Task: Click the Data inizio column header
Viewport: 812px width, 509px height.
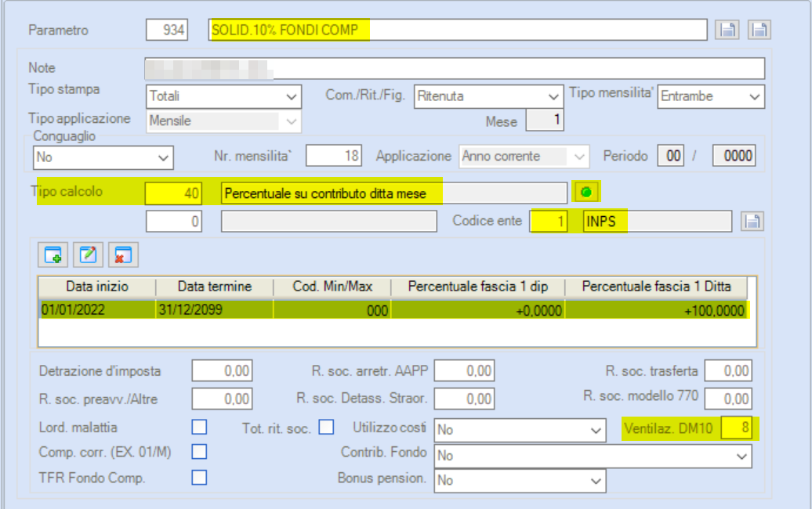Action: pos(97,287)
